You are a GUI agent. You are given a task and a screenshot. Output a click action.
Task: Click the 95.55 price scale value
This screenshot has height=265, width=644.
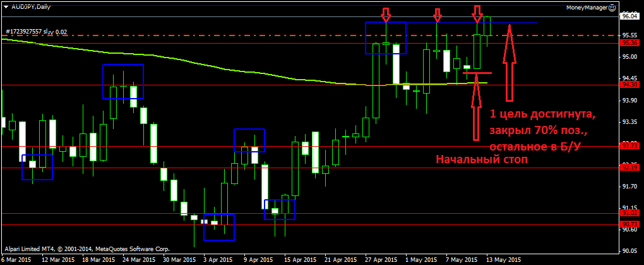click(x=629, y=35)
